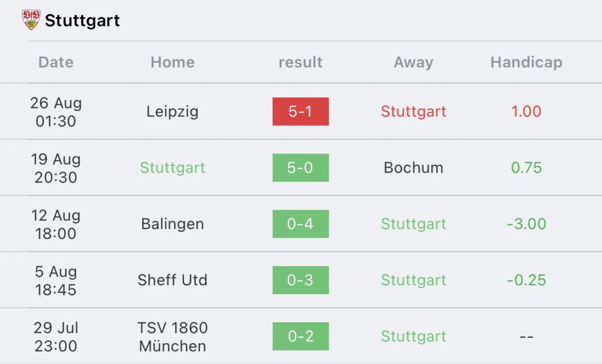Select the Handicap column header
The height and width of the screenshot is (364, 602).
click(526, 62)
